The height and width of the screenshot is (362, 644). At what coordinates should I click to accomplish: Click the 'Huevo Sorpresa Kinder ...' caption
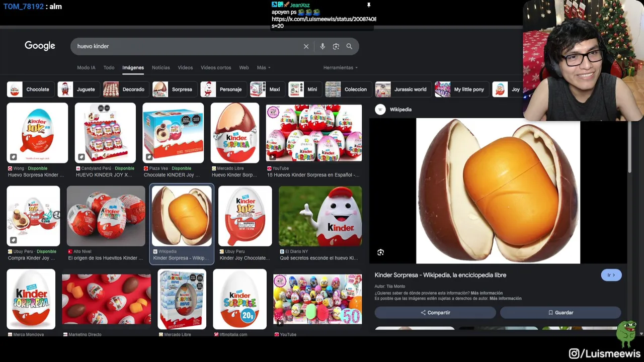coord(36,175)
